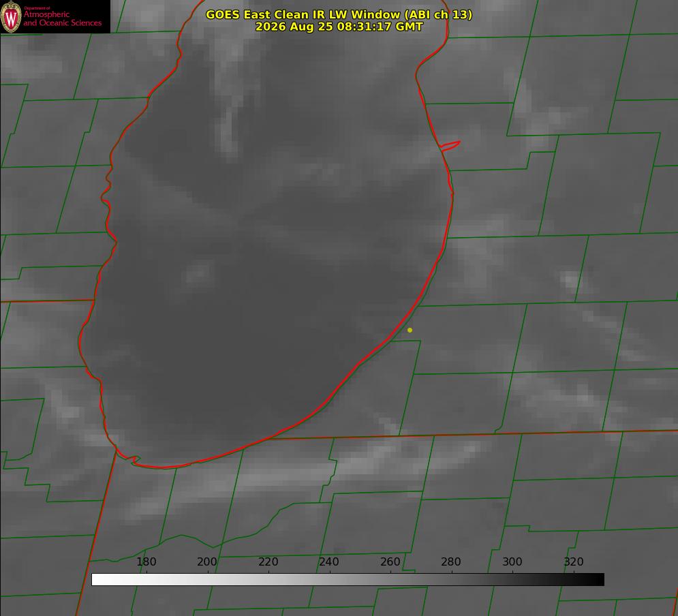This screenshot has width=678, height=616.
Task: Click the 200 tick on the colorbar
Action: point(207,562)
